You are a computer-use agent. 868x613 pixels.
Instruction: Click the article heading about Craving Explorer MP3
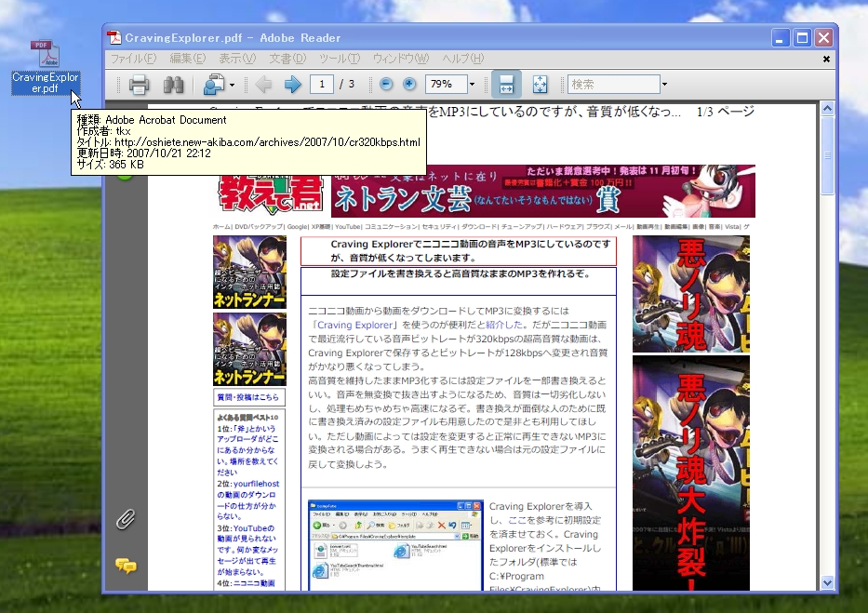click(x=470, y=250)
